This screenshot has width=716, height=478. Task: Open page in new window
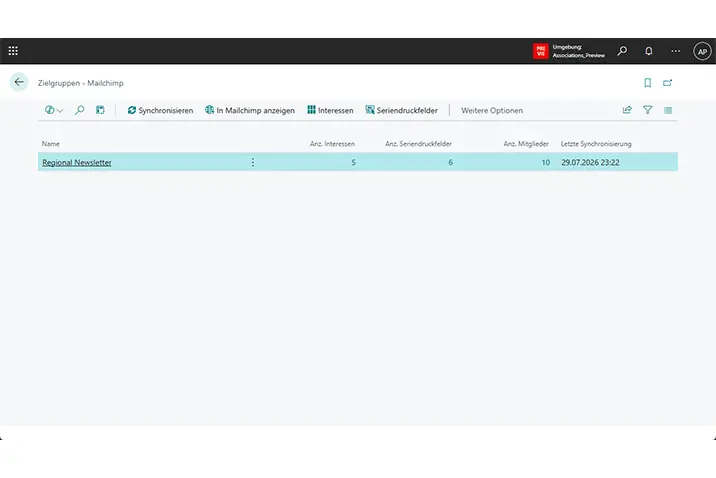(x=668, y=83)
